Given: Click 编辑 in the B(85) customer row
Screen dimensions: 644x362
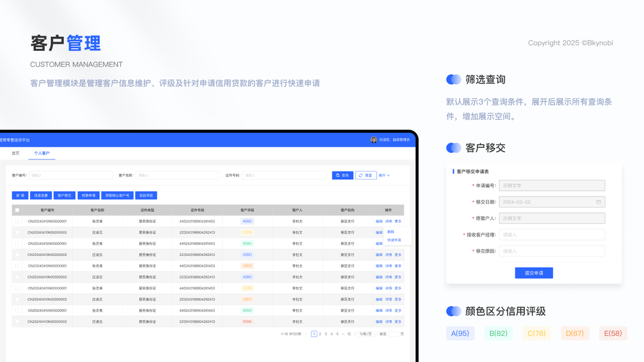Looking at the screenshot, I should pos(378,243).
